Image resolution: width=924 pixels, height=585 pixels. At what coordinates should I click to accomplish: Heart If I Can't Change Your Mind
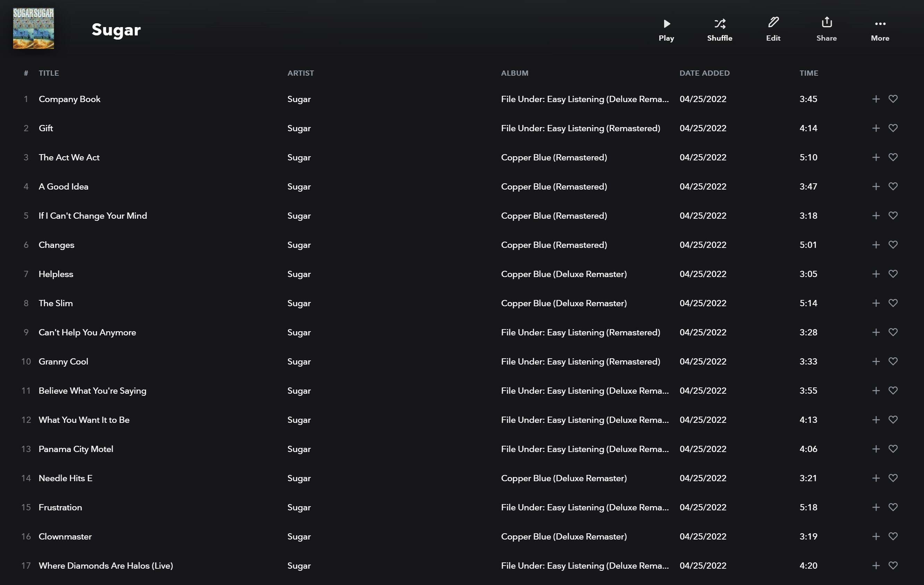893,216
